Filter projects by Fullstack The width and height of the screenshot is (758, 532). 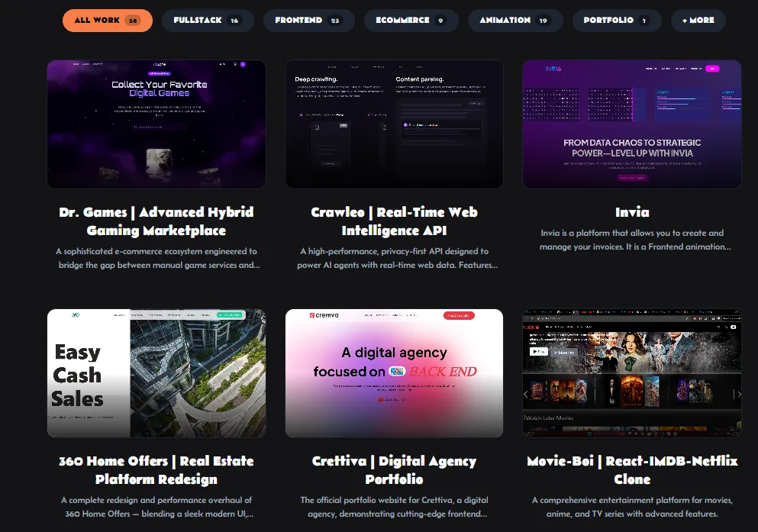[x=206, y=21]
